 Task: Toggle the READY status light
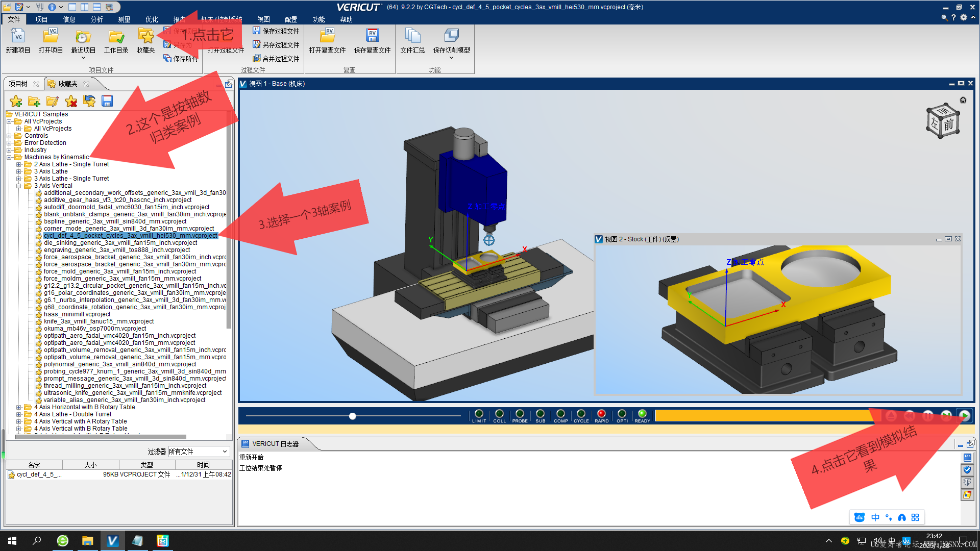tap(642, 414)
